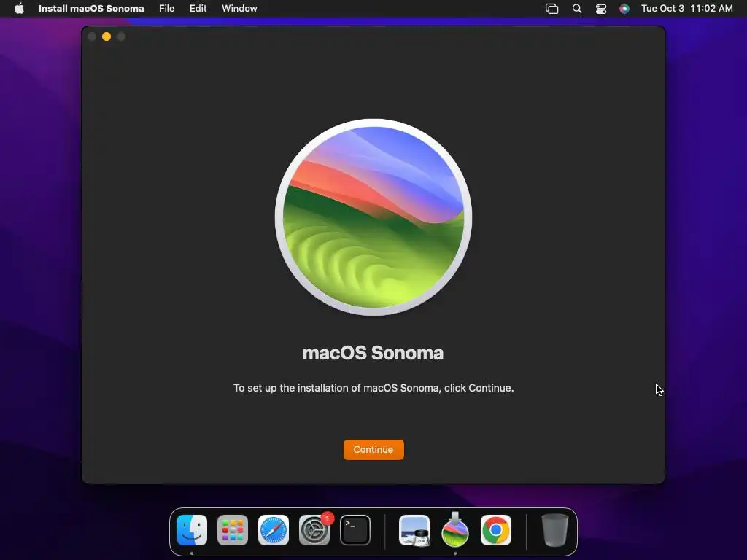Click the orange Continue button
Screen dimensions: 747x560
(x=373, y=449)
